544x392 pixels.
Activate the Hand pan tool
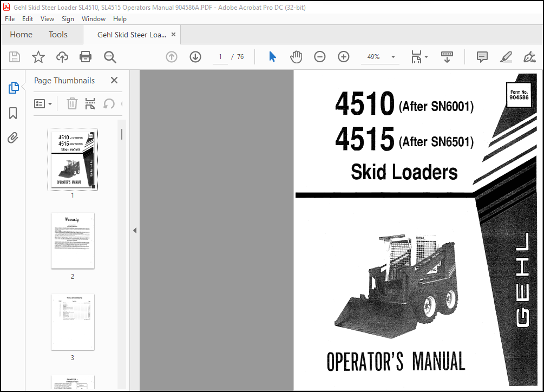tap(296, 57)
